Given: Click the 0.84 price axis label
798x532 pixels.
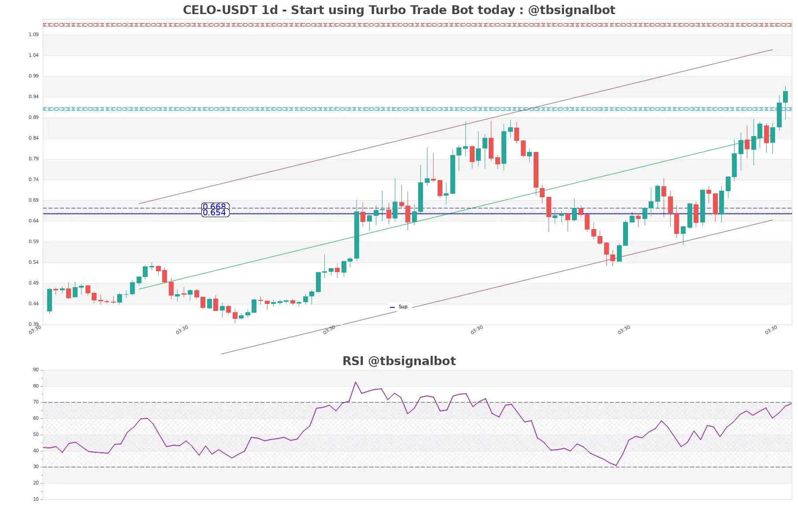Looking at the screenshot, I should 33,138.
